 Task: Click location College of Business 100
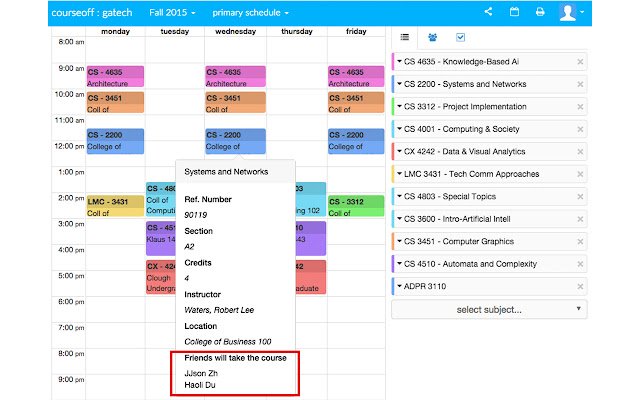(x=228, y=342)
